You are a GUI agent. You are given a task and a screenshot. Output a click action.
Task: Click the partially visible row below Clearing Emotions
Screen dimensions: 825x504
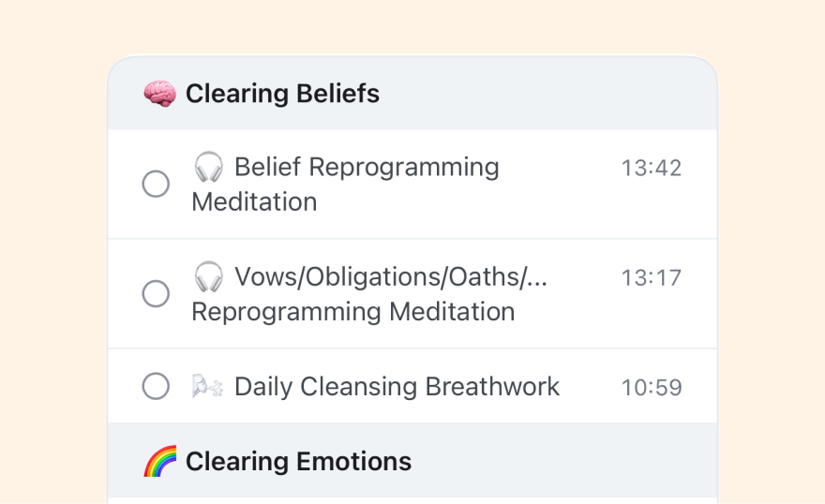[x=412, y=500]
